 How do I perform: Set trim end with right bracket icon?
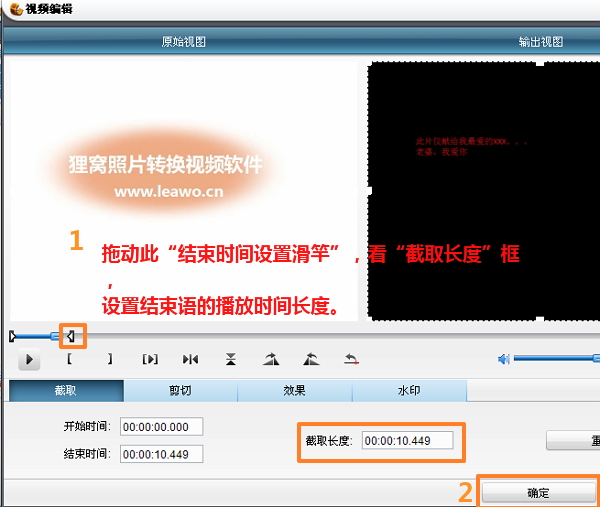[110, 359]
